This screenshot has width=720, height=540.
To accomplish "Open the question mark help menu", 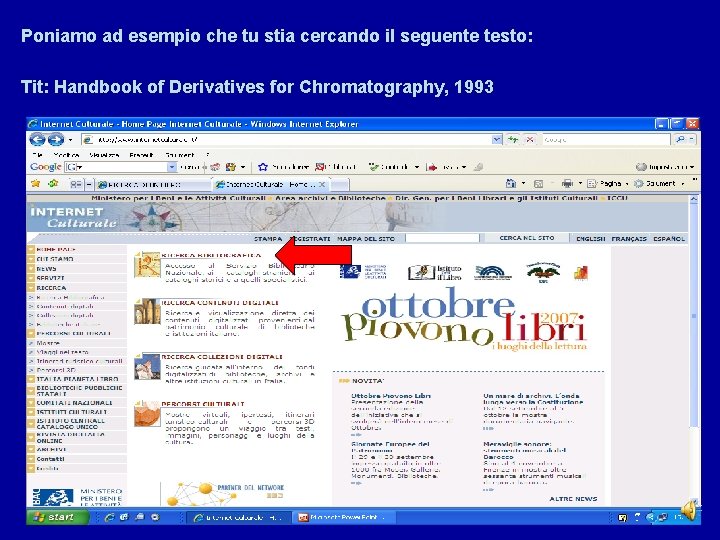I will coord(208,155).
